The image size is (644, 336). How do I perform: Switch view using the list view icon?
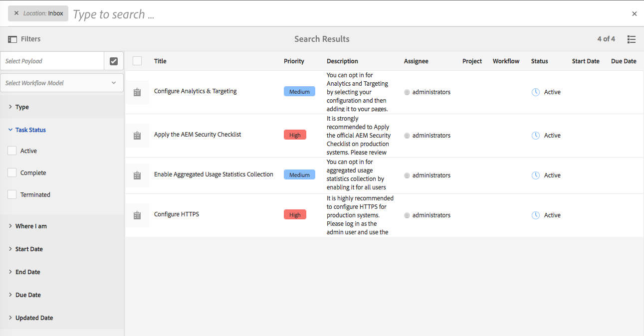point(632,39)
